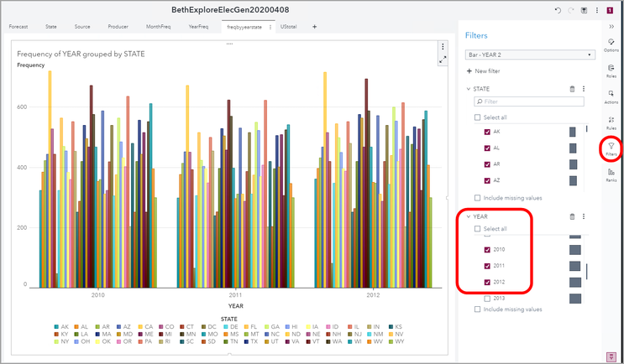The width and height of the screenshot is (624, 364).
Task: Delete the STATE filter with trash icon
Action: (572, 89)
